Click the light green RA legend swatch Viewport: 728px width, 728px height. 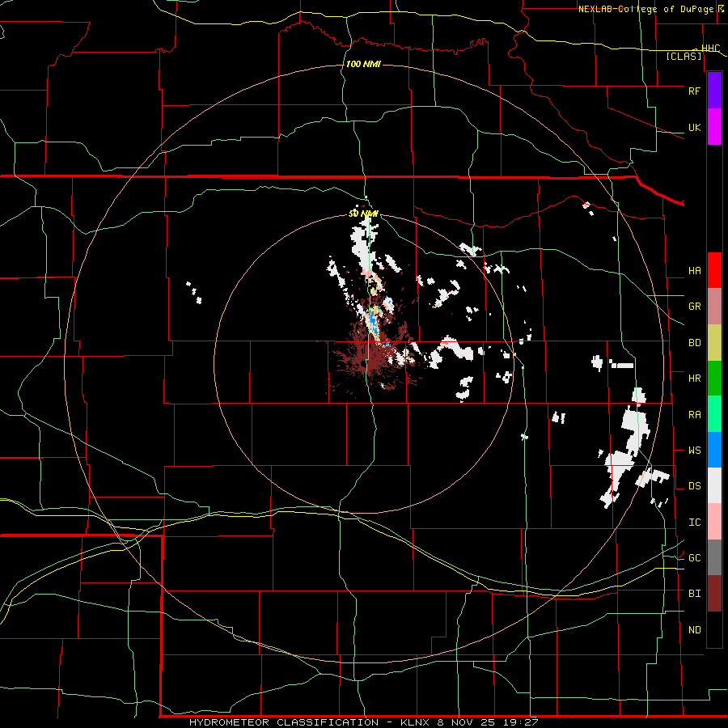pyautogui.click(x=714, y=414)
